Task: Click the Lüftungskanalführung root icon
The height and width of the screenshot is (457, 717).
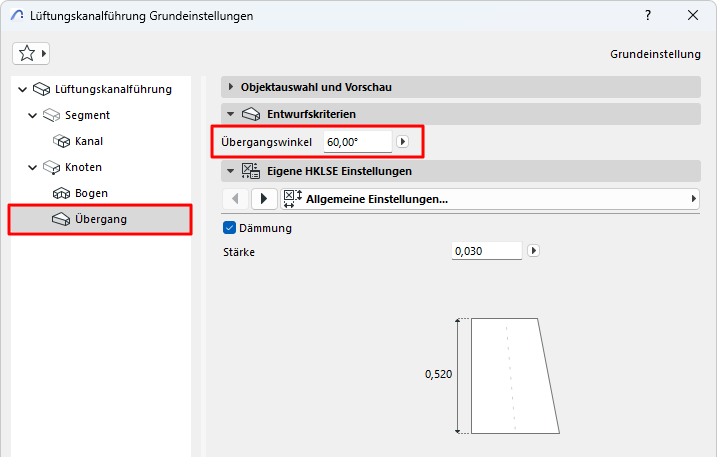Action: [x=41, y=89]
